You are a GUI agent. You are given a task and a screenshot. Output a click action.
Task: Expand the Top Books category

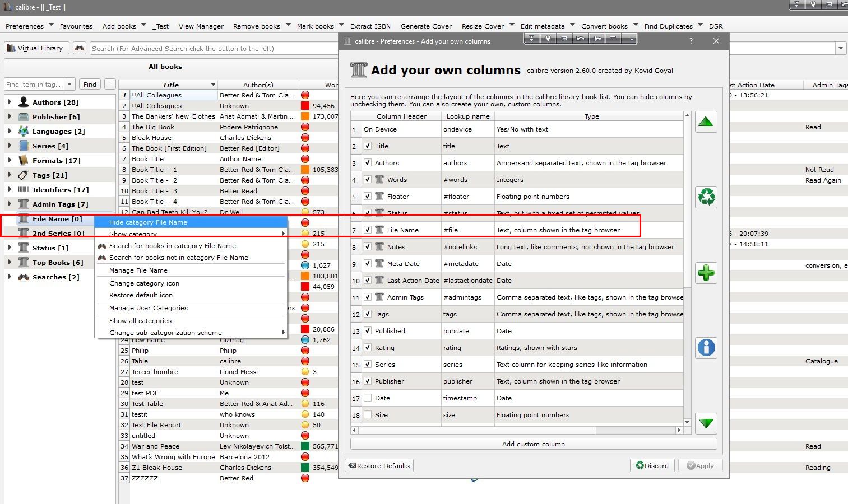[10, 262]
